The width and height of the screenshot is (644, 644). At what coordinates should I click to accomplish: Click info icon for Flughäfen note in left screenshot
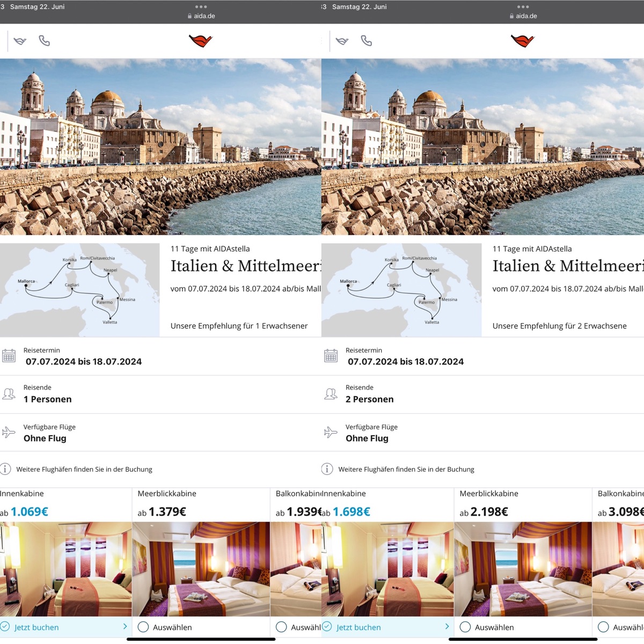pos(5,469)
